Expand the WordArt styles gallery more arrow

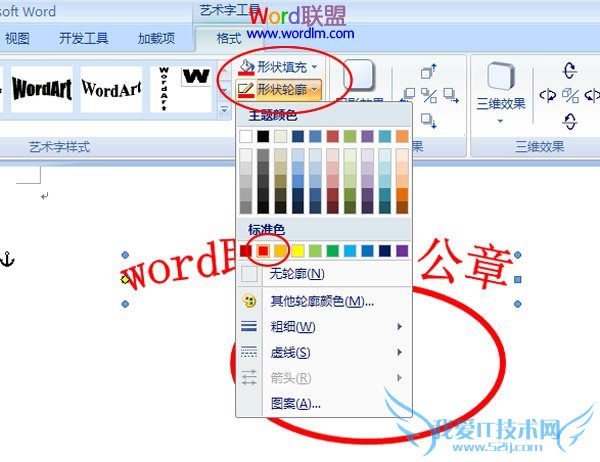click(x=224, y=110)
